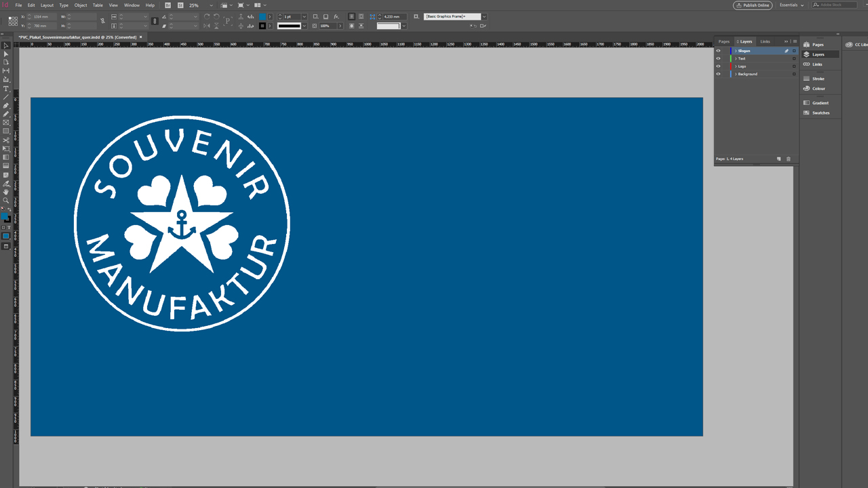Image resolution: width=868 pixels, height=488 pixels.
Task: Click the Adobe Stock search field
Action: coord(838,5)
